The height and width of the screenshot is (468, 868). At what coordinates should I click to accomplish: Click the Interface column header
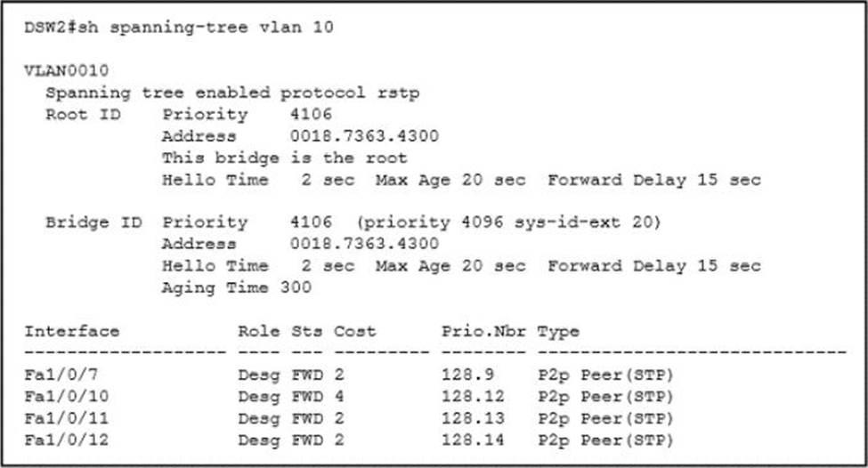[71, 331]
